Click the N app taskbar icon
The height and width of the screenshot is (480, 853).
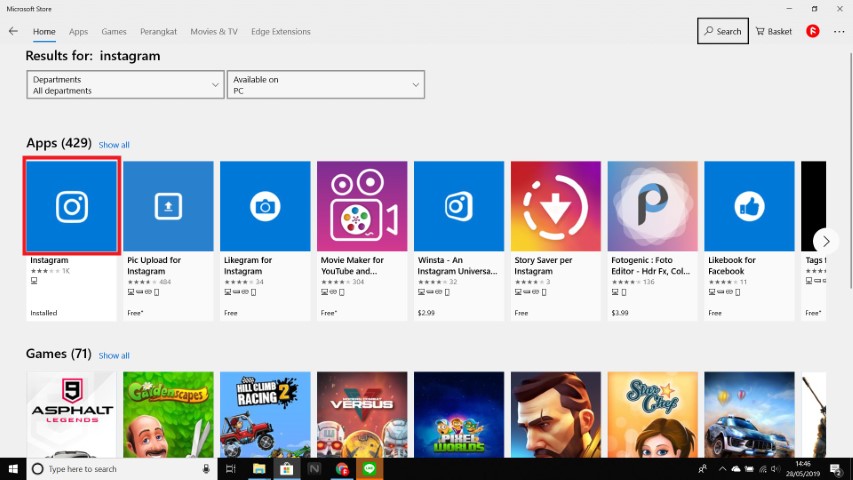point(314,469)
